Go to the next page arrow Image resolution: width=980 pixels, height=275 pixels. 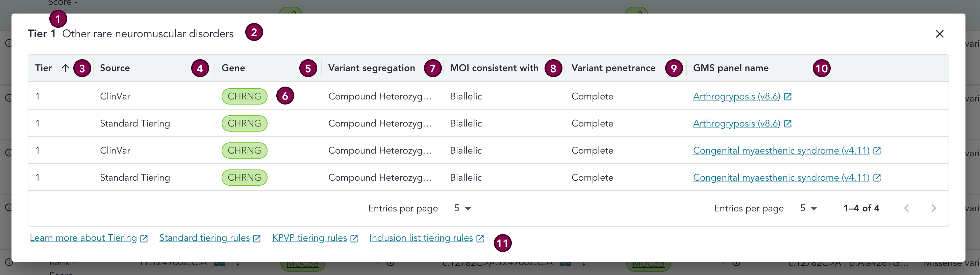click(x=933, y=208)
